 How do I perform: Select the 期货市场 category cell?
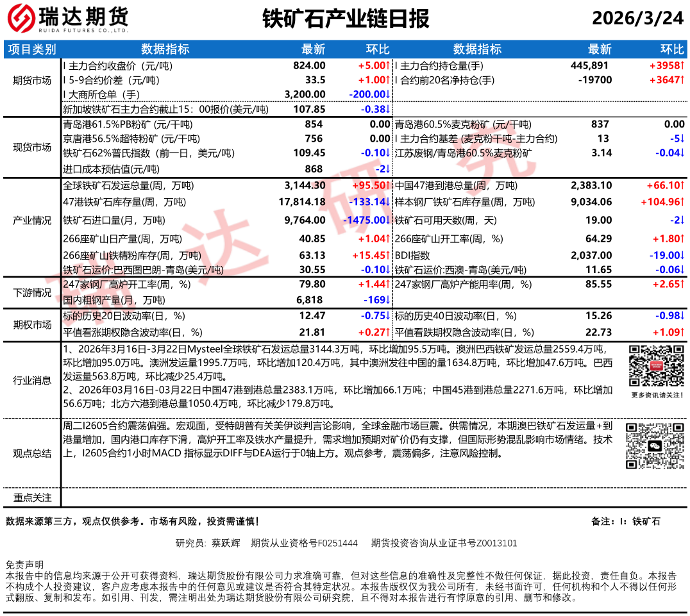[32, 81]
